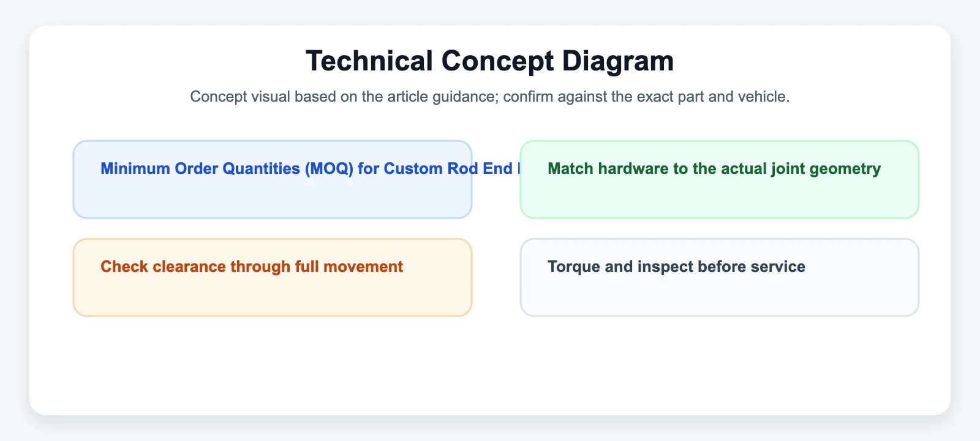Select the blue Minimum Order Quantities card
980x441 pixels.
coord(273,179)
